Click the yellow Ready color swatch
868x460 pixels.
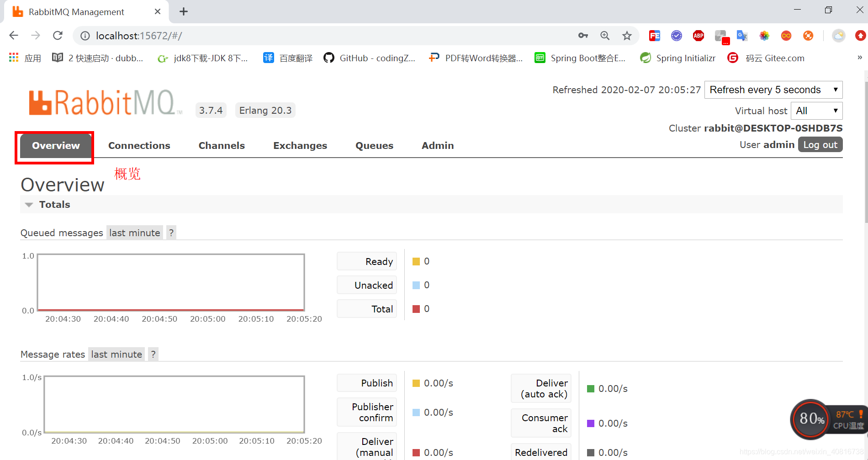pyautogui.click(x=416, y=262)
